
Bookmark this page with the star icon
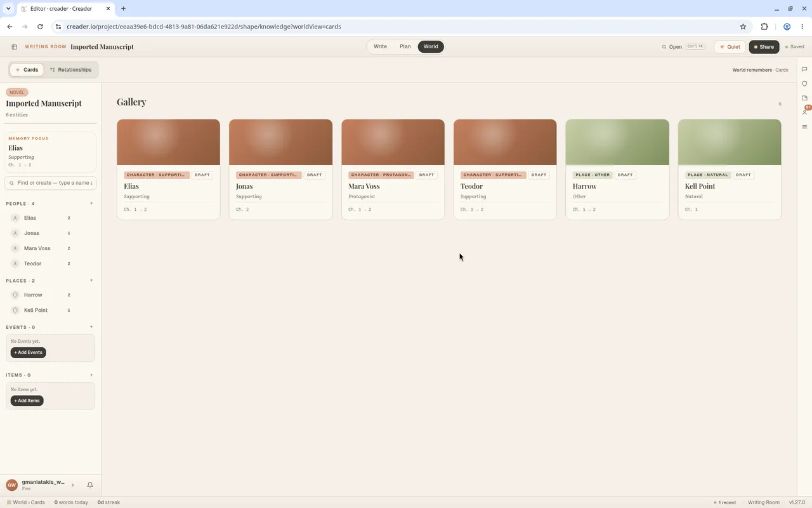point(743,27)
